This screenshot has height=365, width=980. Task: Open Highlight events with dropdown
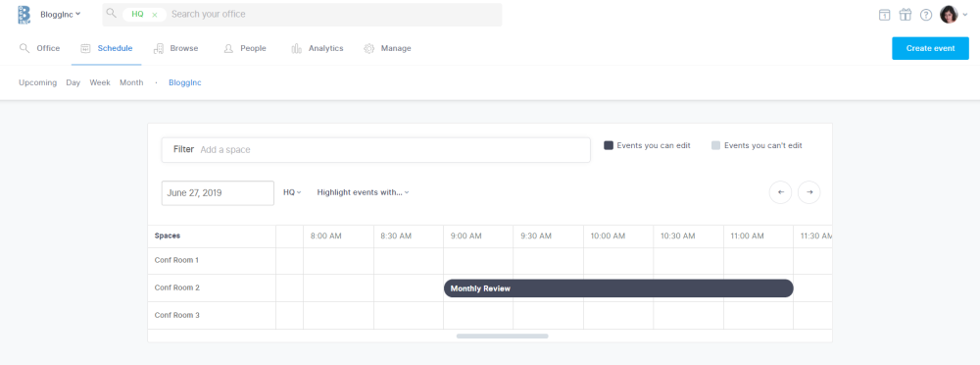364,192
